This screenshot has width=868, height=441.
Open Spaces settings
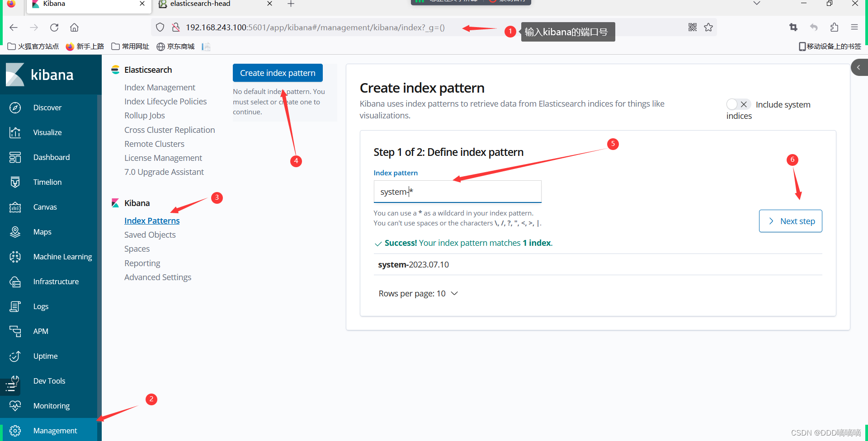click(137, 249)
